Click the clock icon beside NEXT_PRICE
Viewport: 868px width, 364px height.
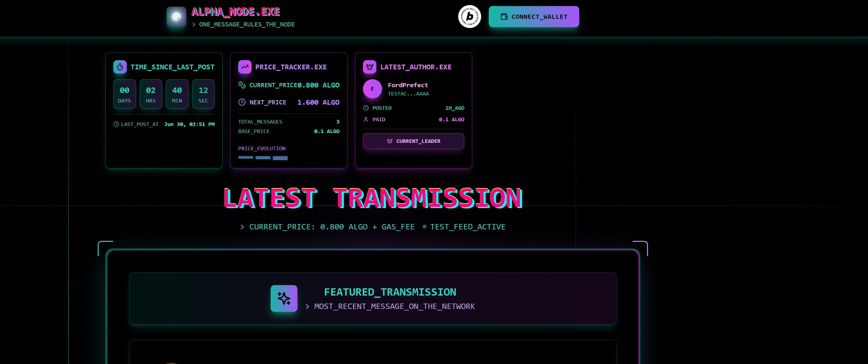(x=242, y=102)
